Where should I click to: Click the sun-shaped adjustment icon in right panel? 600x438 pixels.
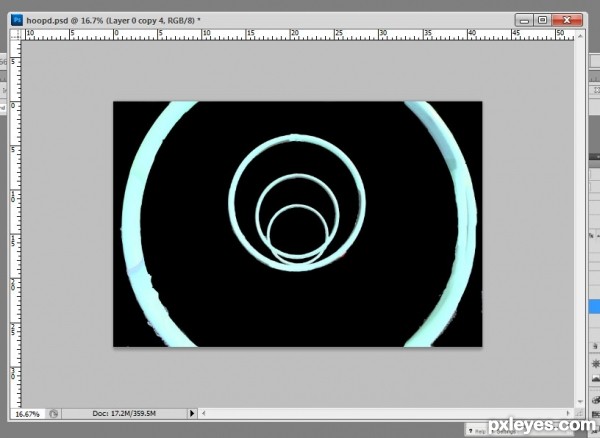pyautogui.click(x=596, y=363)
